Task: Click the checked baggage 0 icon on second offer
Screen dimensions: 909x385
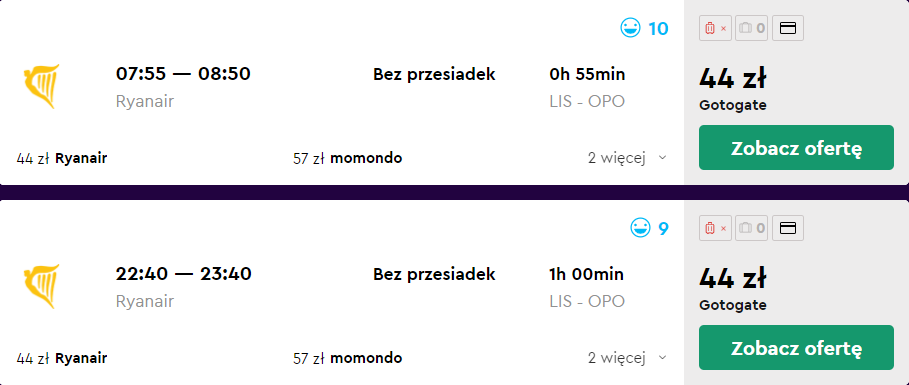Action: [x=752, y=228]
